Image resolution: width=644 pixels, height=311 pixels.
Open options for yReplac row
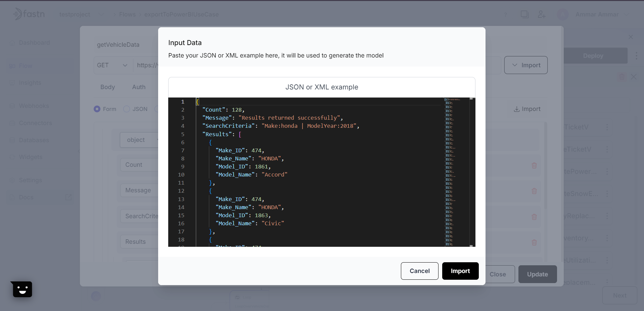[607, 216]
